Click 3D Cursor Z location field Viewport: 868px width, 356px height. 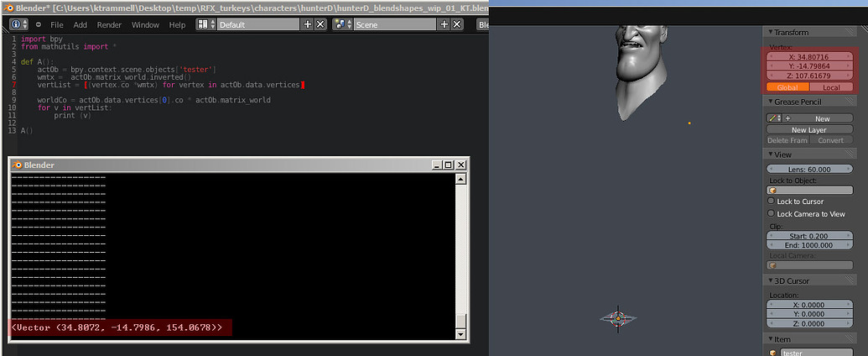[809, 323]
